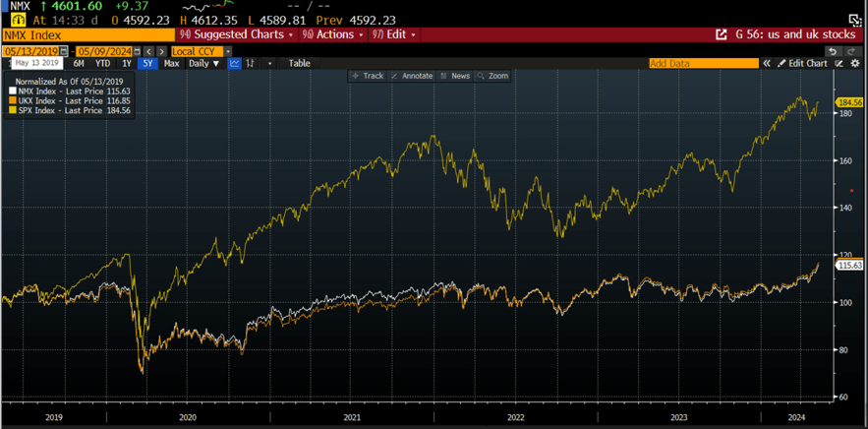Click the orange UKX Index legend swatch
Screen dimensions: 868x429
point(13,100)
